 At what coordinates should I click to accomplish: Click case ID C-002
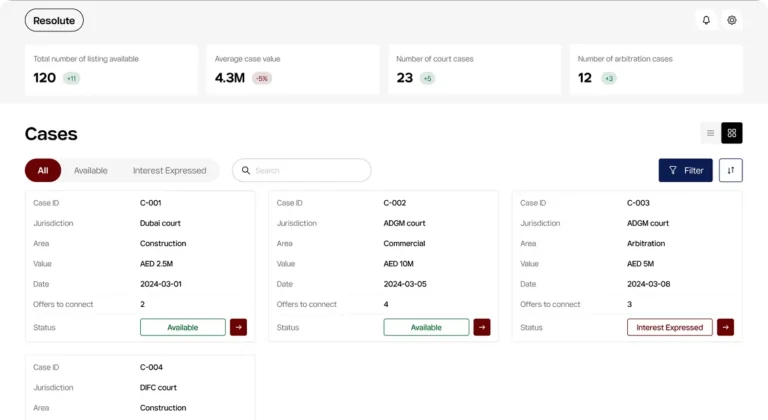pyautogui.click(x=395, y=202)
